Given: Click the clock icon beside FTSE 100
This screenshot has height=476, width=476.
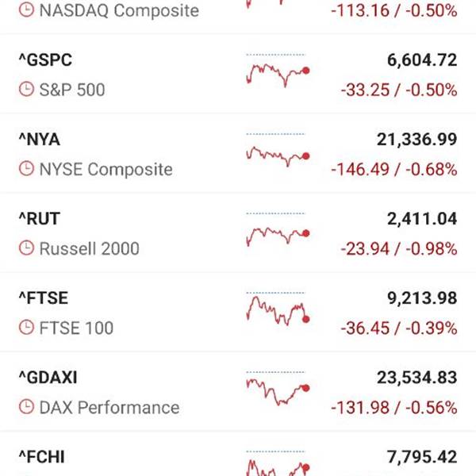Looking at the screenshot, I should 26,328.
